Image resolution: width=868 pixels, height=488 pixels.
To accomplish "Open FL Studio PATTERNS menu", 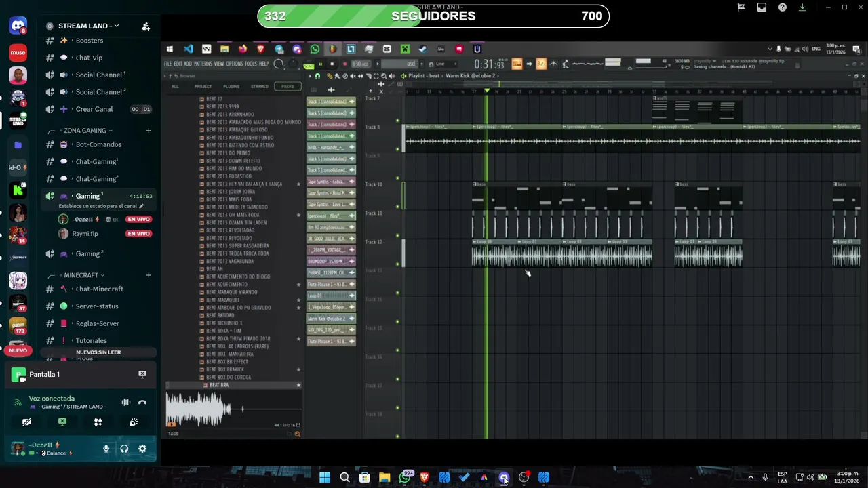I will click(203, 64).
